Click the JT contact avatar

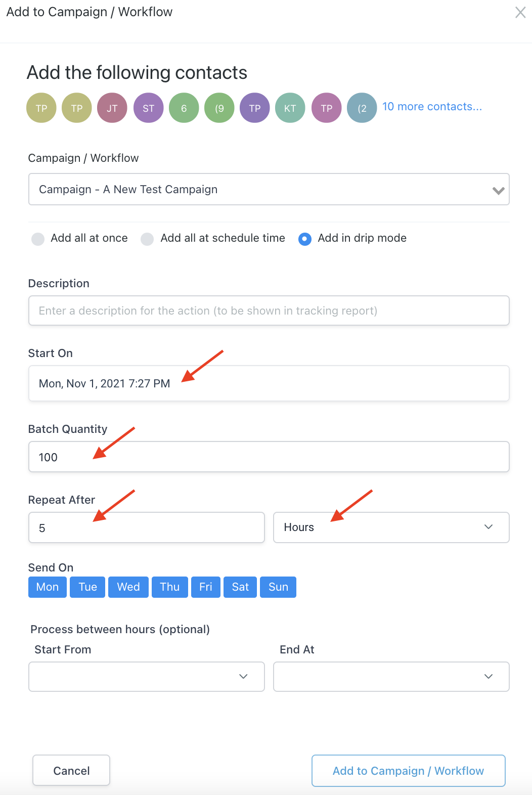(x=112, y=108)
